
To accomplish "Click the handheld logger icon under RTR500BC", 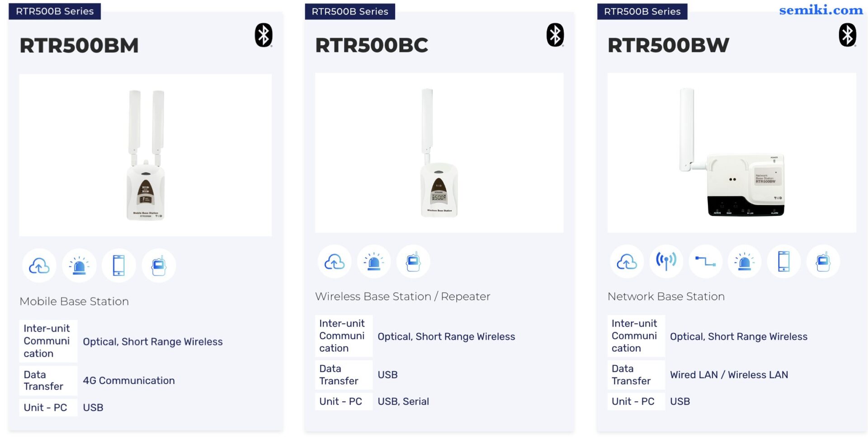I will [413, 262].
